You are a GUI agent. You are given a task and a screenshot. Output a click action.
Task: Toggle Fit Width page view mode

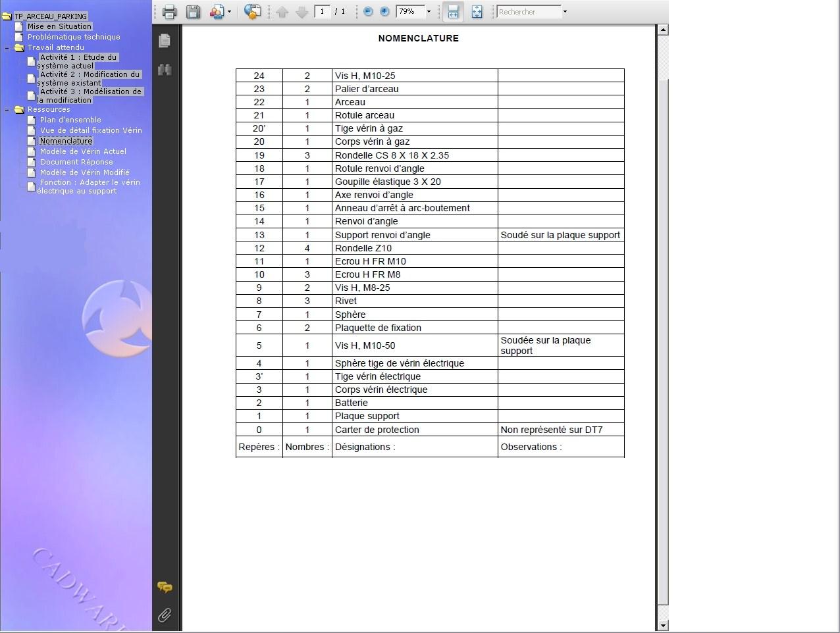pyautogui.click(x=453, y=12)
